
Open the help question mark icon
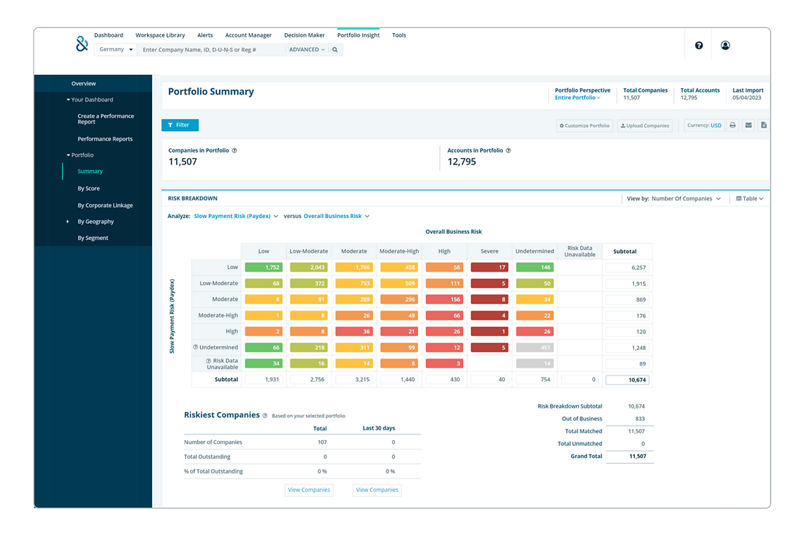(698, 45)
